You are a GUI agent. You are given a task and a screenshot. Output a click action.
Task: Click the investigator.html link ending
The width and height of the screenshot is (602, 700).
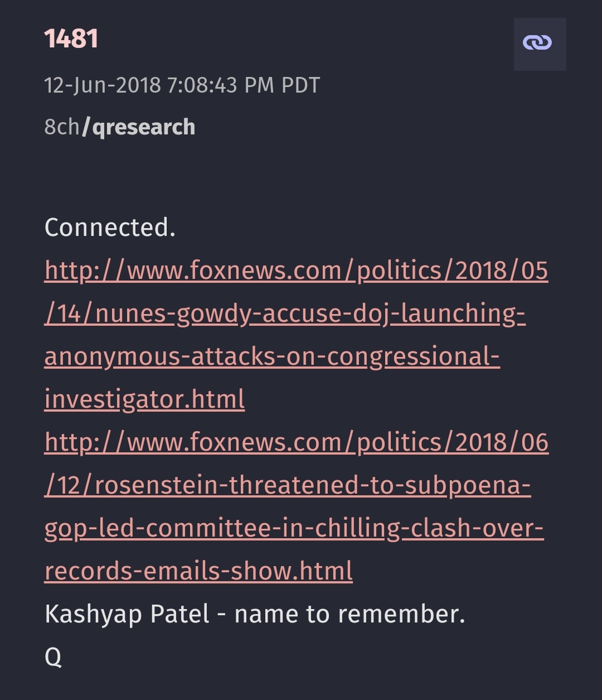144,399
